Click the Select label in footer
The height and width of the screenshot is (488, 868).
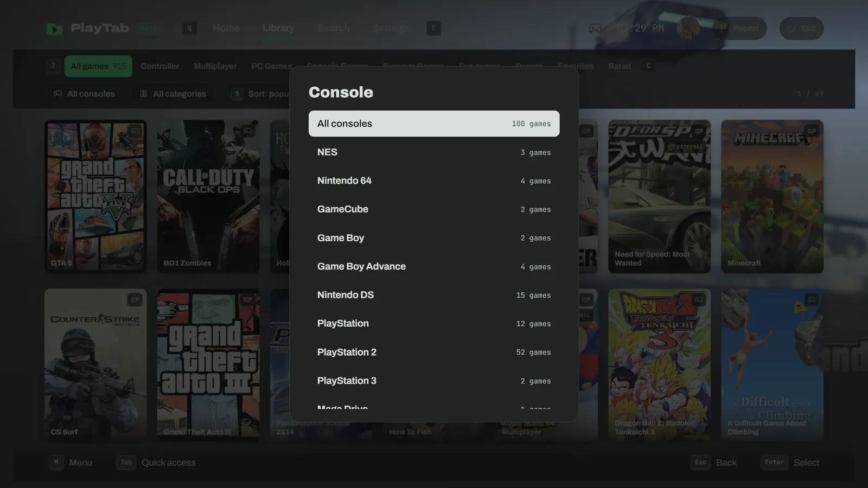pyautogui.click(x=807, y=463)
